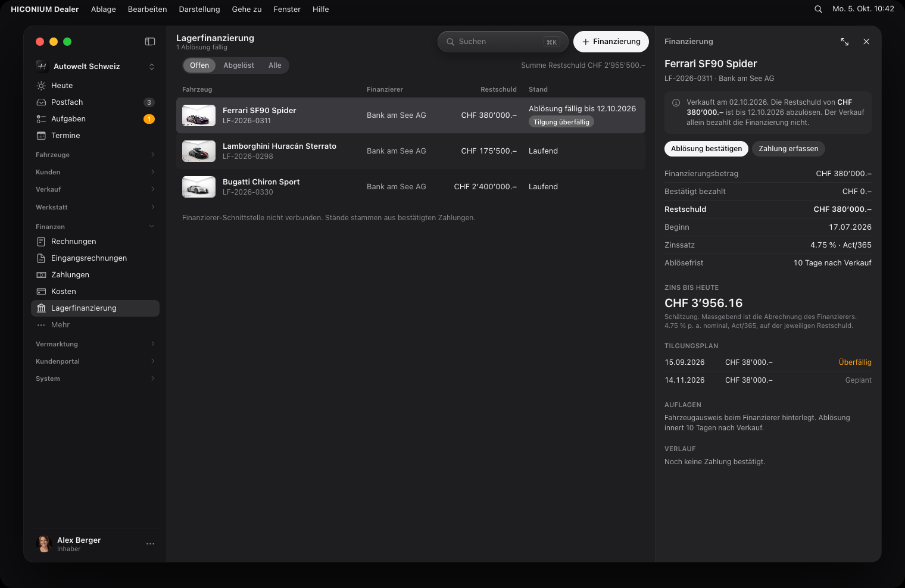Expand the Verkauf sidebar section
The height and width of the screenshot is (588, 905).
(x=95, y=189)
